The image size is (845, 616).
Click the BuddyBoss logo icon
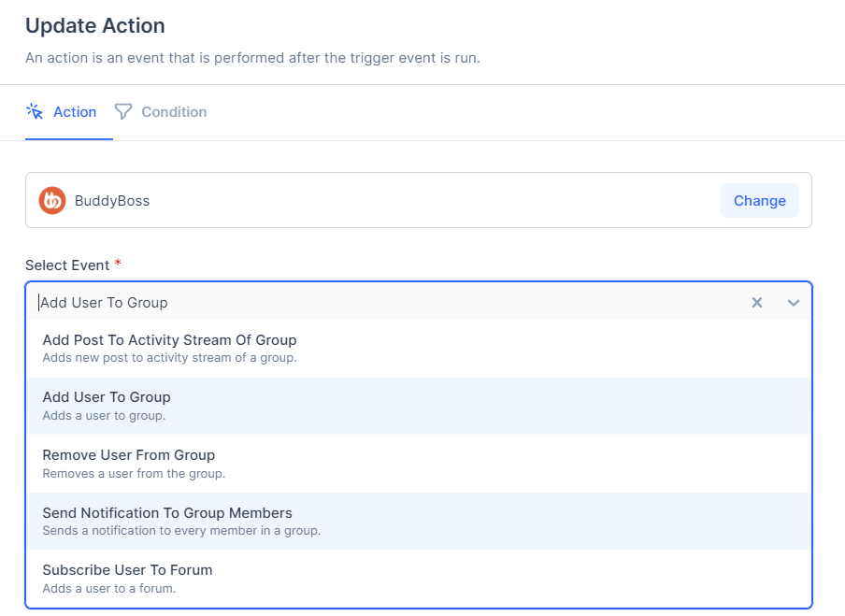[x=52, y=201]
